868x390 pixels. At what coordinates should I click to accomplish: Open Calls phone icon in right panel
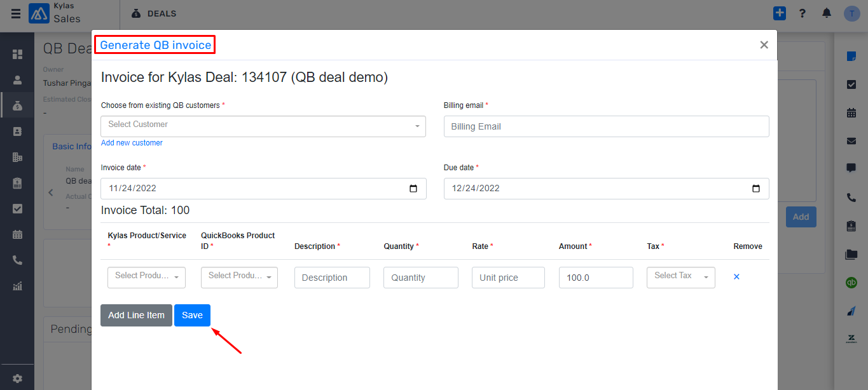coord(851,198)
